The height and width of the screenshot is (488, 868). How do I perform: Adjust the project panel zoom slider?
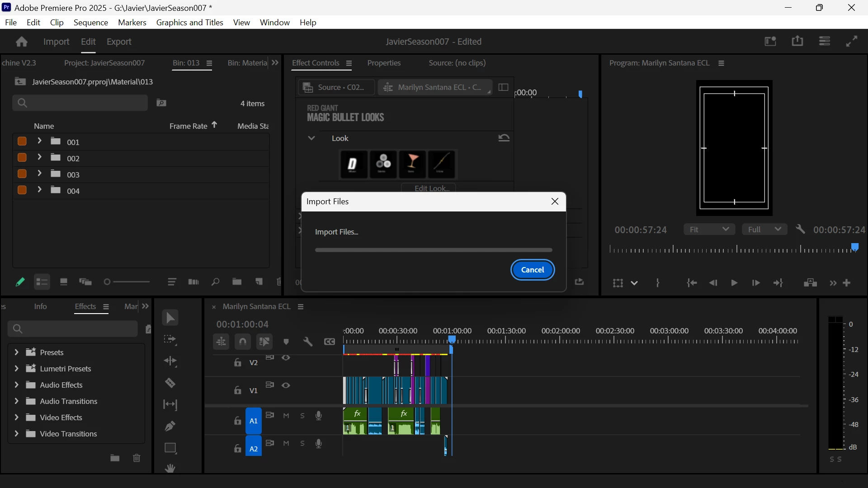(108, 282)
